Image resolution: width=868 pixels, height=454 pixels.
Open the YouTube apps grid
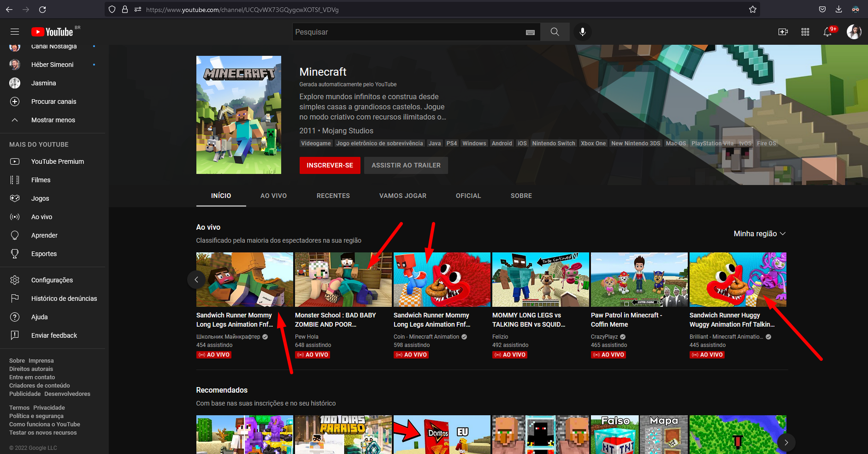point(805,32)
